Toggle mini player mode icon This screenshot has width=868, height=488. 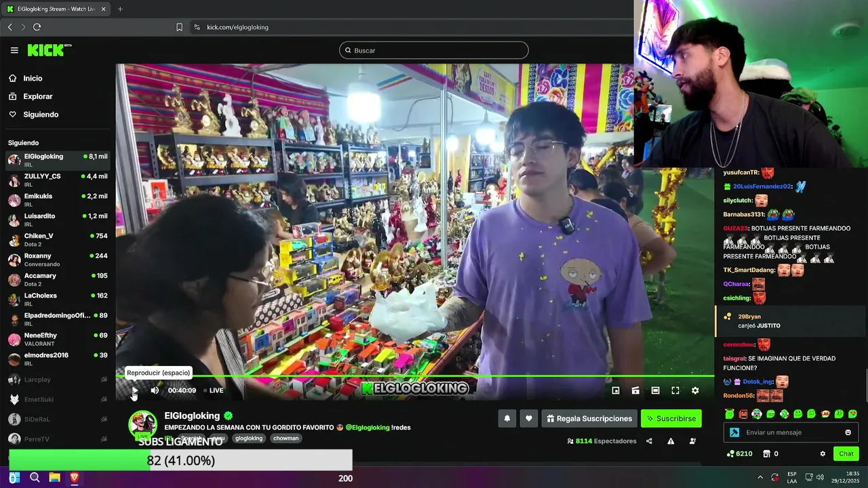pos(616,390)
